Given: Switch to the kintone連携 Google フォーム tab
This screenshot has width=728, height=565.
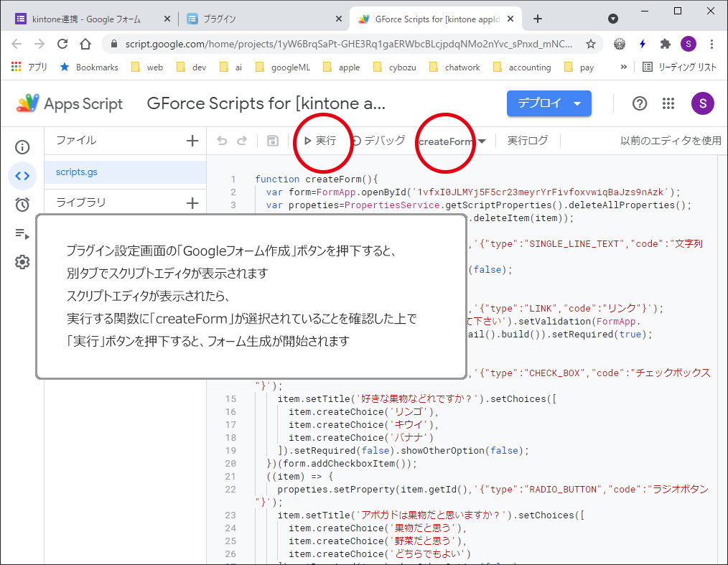Looking at the screenshot, I should [86, 19].
